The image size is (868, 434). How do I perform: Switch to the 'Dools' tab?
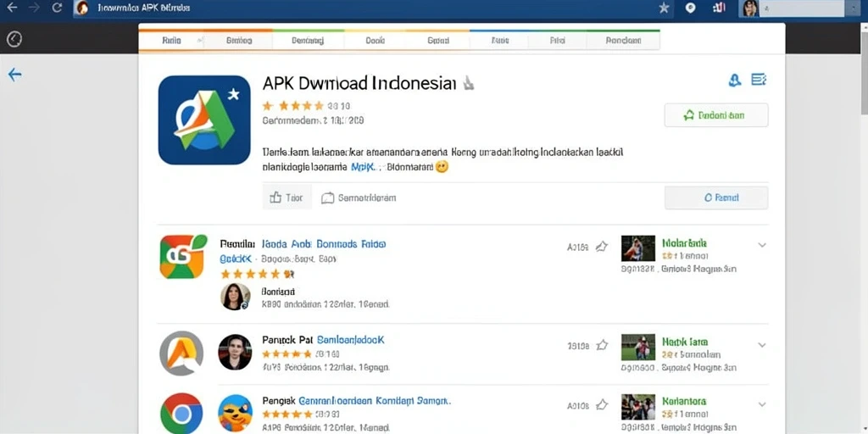(x=376, y=41)
